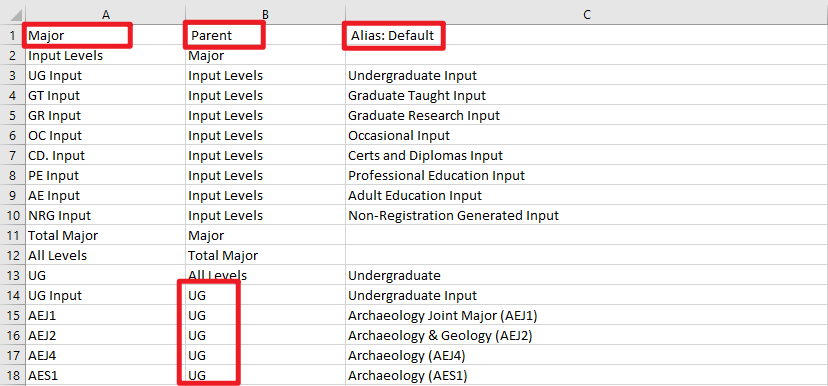Select the GR Input cell
The image size is (828, 386).
tap(106, 115)
